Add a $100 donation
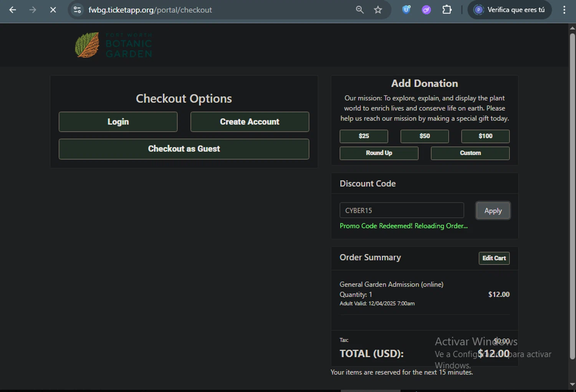This screenshot has height=392, width=576. pos(485,136)
